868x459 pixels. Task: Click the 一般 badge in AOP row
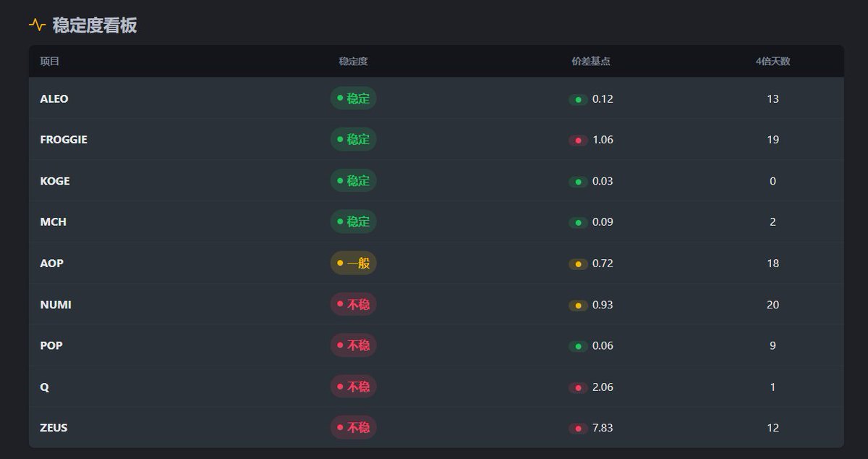(353, 263)
